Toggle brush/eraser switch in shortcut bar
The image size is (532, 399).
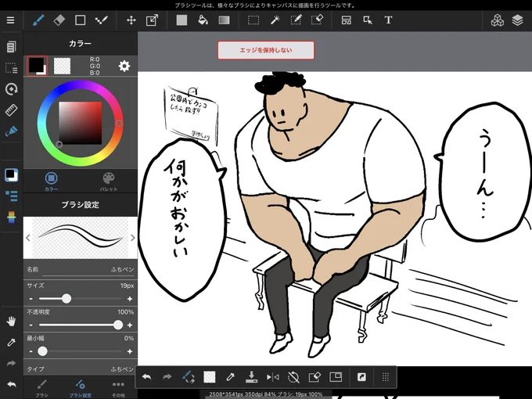click(189, 377)
